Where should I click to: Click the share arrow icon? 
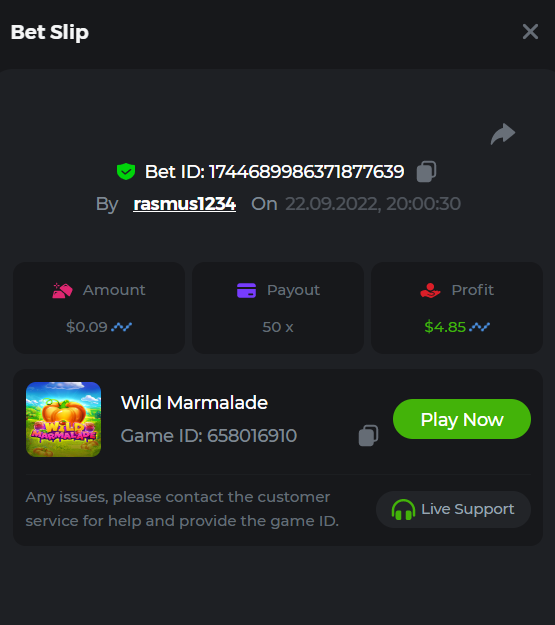point(503,134)
